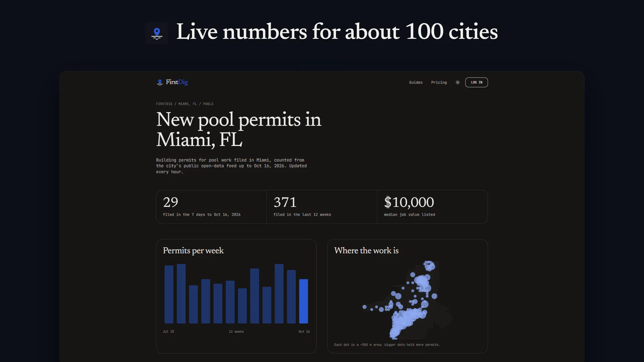Click "New pool permits in Miami, FL" title
Screen dimensions: 644x362
[x=238, y=129]
